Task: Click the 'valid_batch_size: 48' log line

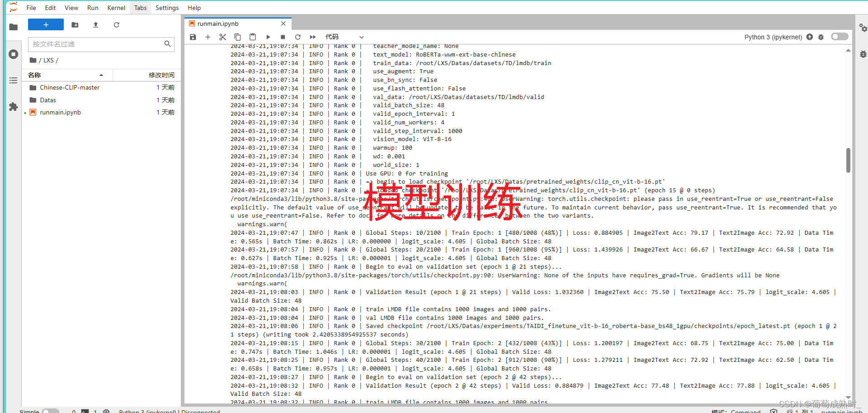Action: point(408,105)
